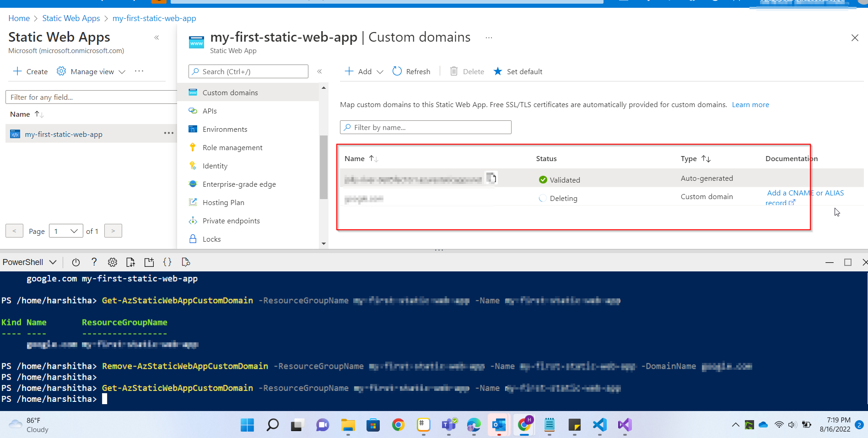Click the Deleting status cell
The image size is (868, 438).
tap(558, 198)
